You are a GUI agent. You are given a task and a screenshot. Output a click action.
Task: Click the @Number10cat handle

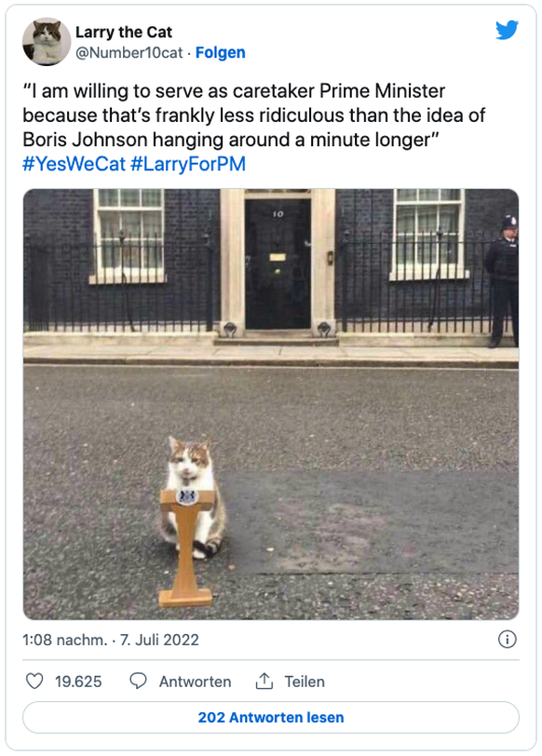[x=129, y=52]
